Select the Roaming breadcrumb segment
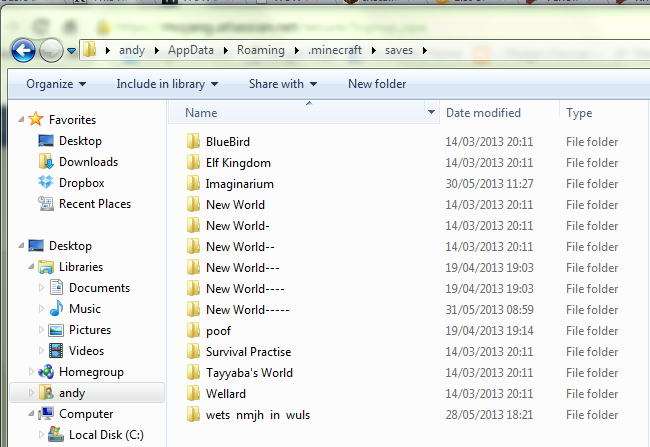650x447 pixels. (261, 50)
